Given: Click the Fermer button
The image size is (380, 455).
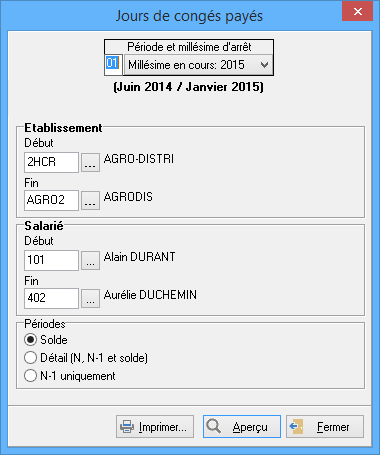Looking at the screenshot, I should (x=325, y=426).
